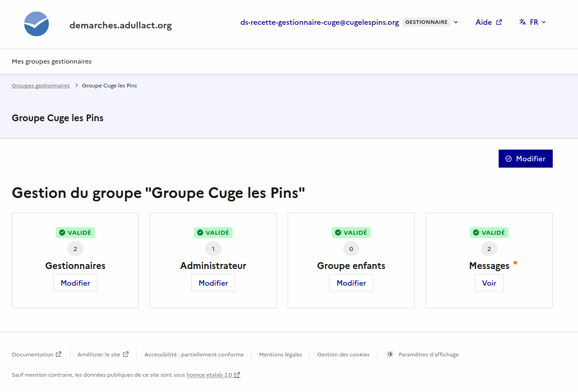The image size is (578, 392).
Task: Click the display theme sun icon
Action: pyautogui.click(x=390, y=354)
